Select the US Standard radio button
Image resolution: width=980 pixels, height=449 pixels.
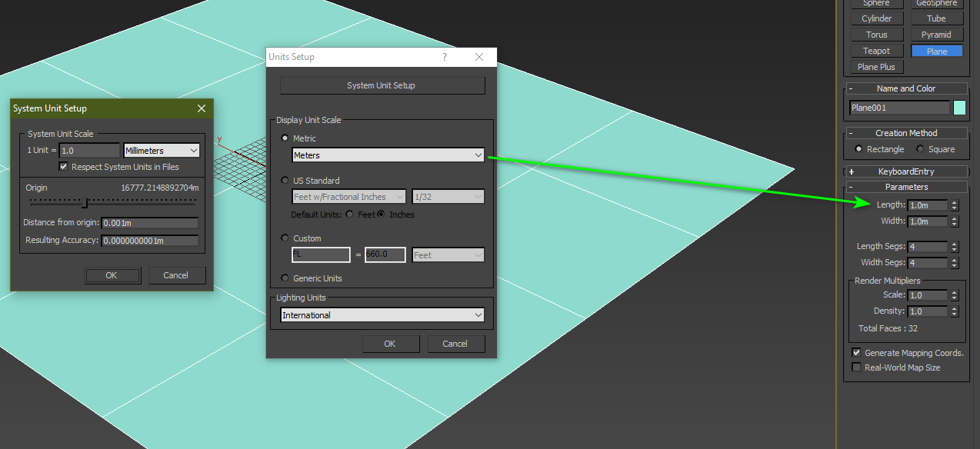point(285,181)
